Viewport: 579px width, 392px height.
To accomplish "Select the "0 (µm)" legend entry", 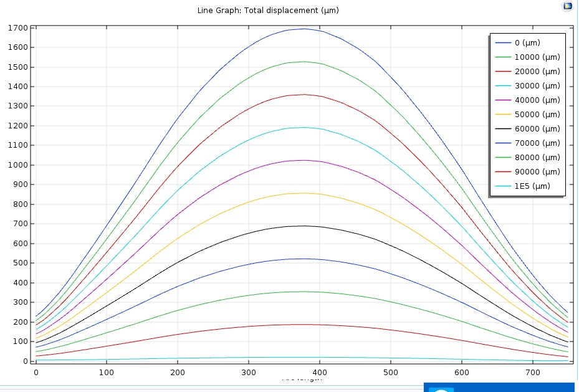I will [527, 43].
